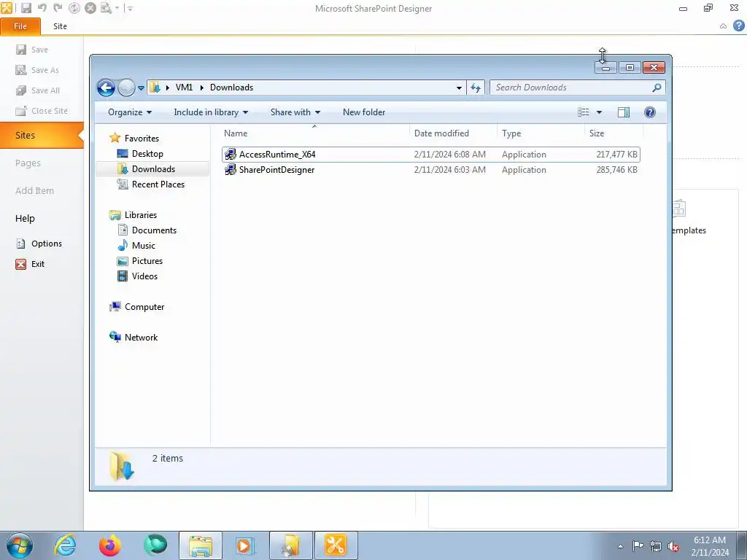Image resolution: width=747 pixels, height=560 pixels.
Task: Open the Site ribbon tab
Action: point(60,26)
